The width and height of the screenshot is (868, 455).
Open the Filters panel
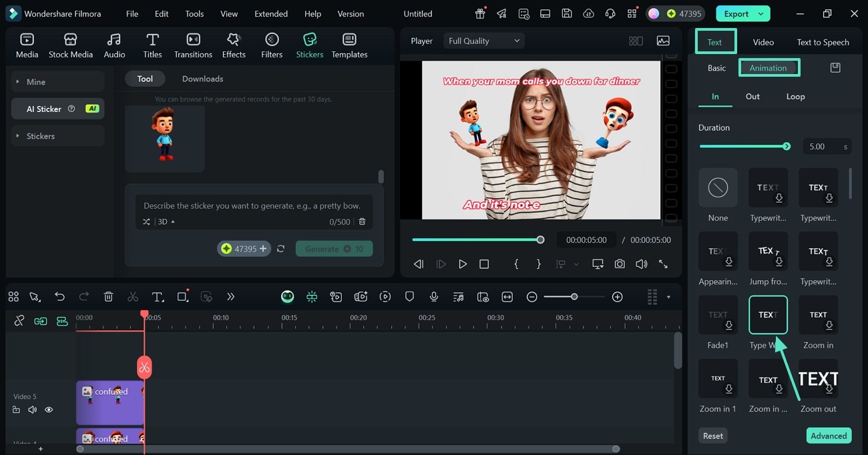pyautogui.click(x=272, y=46)
